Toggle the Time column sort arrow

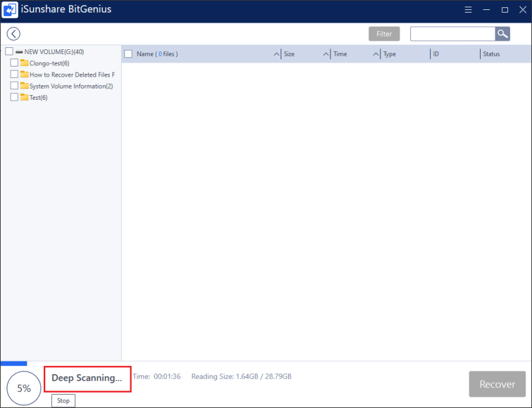coord(376,54)
